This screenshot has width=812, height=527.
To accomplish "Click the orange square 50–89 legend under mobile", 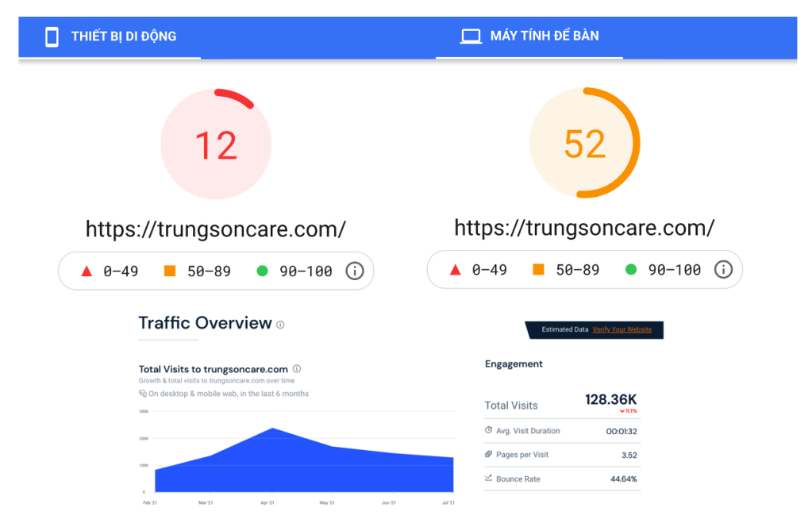I will tap(169, 271).
